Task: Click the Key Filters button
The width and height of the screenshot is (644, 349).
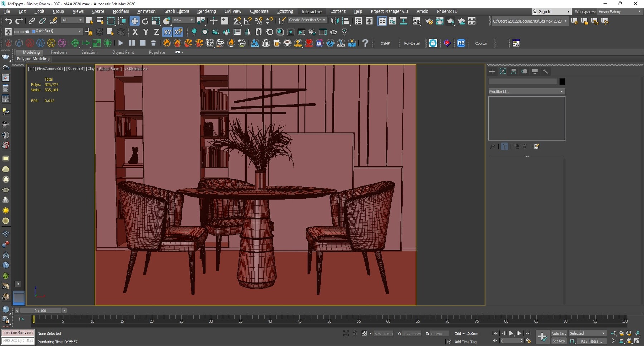Action: [592, 341]
